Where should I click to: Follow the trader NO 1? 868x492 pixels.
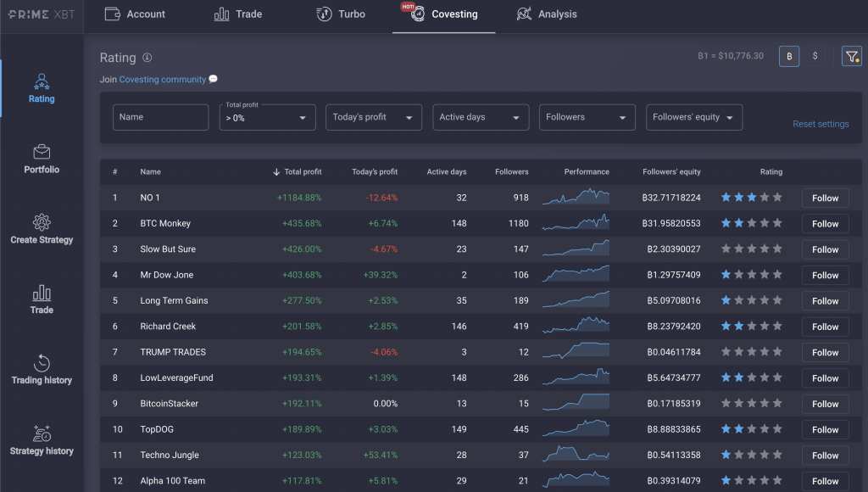[825, 198]
